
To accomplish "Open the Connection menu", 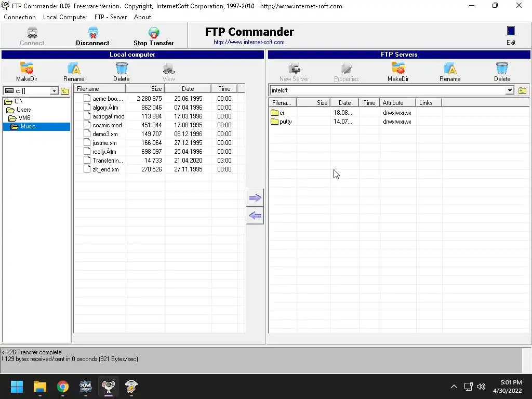I will click(20, 17).
